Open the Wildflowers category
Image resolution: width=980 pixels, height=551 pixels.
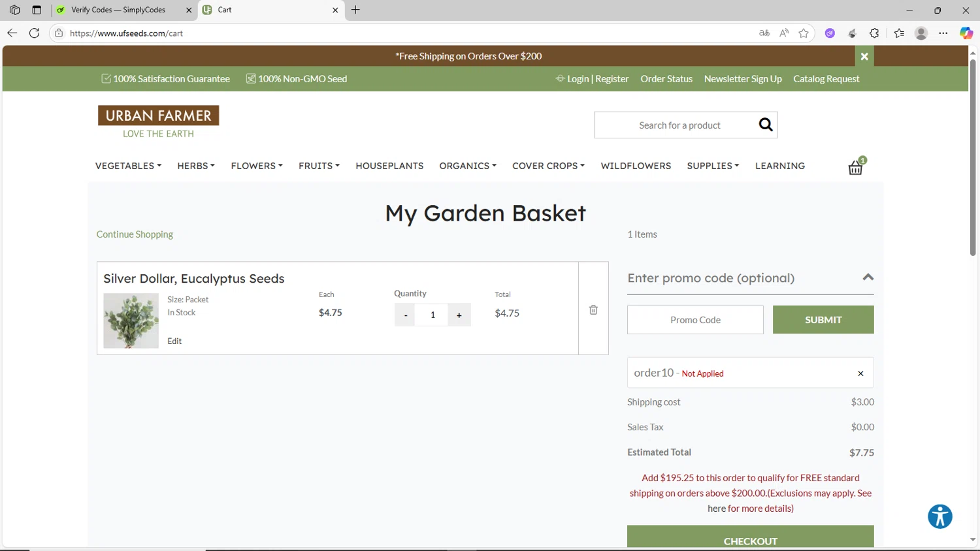coord(636,166)
